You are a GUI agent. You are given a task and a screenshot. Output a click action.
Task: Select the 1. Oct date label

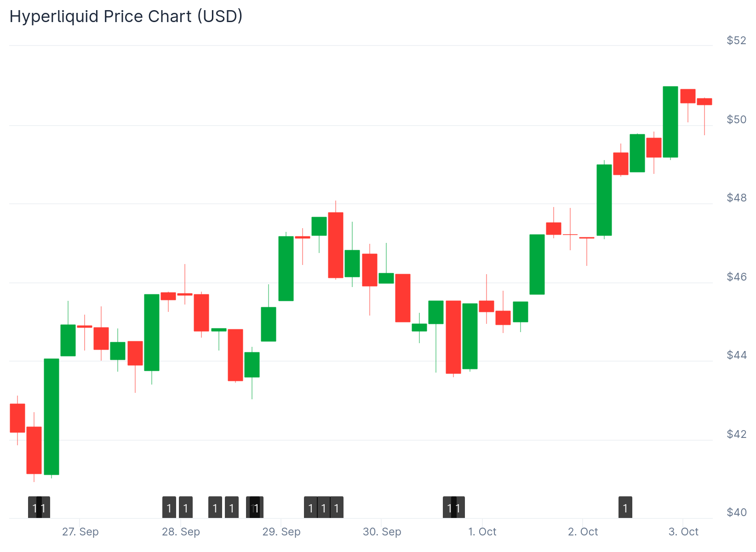pyautogui.click(x=482, y=532)
